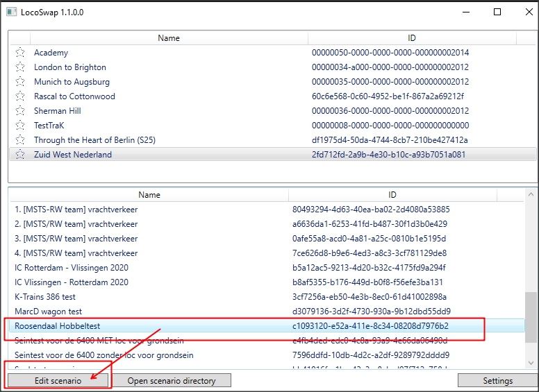539x392 pixels.
Task: Click the favorite star next to Academy
Action: (20, 53)
